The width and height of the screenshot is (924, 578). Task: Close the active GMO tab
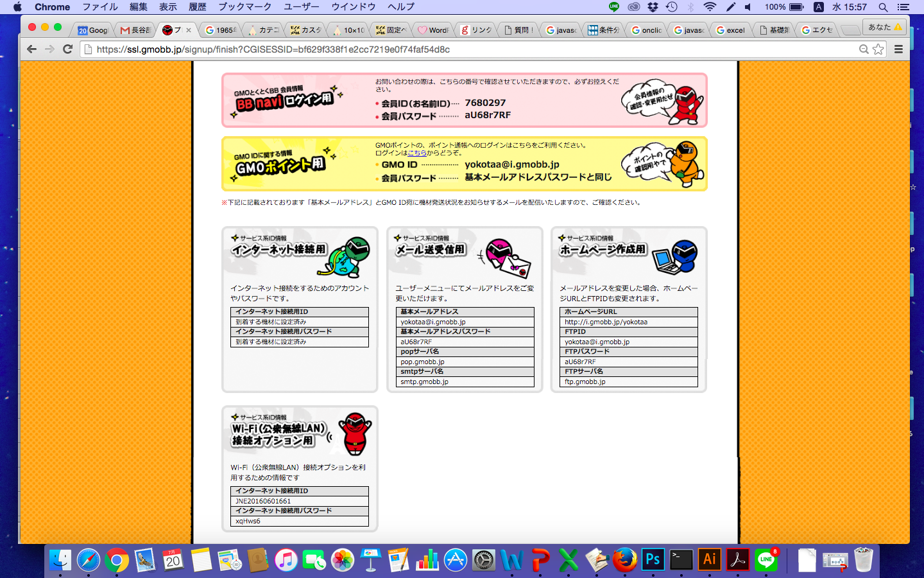click(189, 30)
